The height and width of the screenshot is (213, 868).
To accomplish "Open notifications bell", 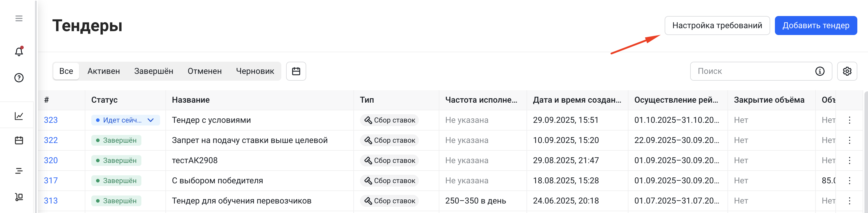I will [x=19, y=52].
